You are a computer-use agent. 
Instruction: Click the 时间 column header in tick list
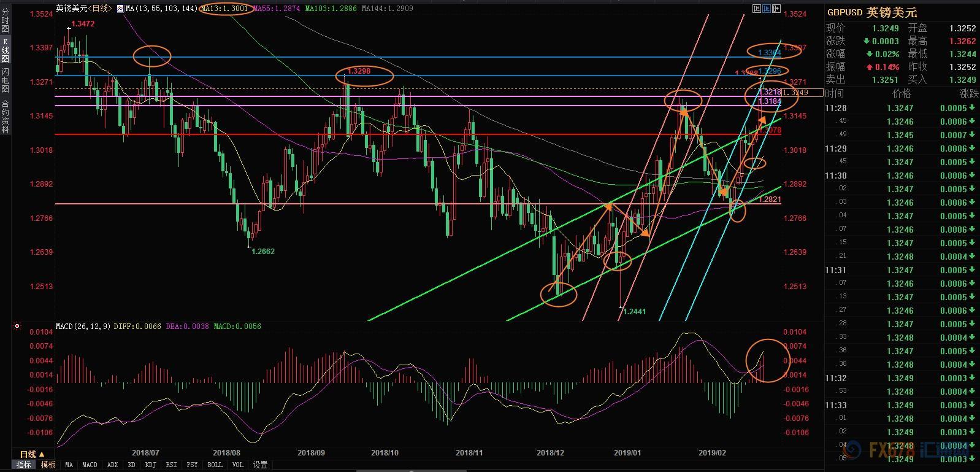[834, 94]
